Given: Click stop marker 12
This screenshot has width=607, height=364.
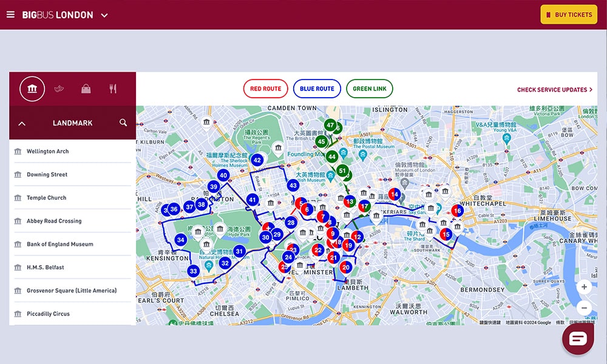Looking at the screenshot, I should pos(358,237).
